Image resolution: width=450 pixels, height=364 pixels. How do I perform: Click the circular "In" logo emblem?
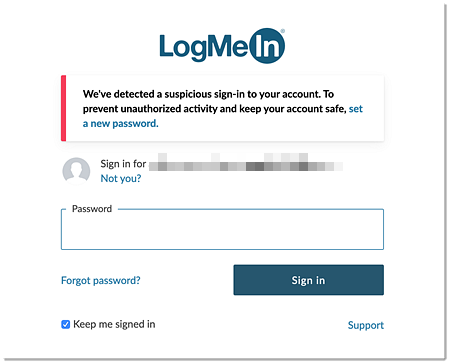[267, 46]
